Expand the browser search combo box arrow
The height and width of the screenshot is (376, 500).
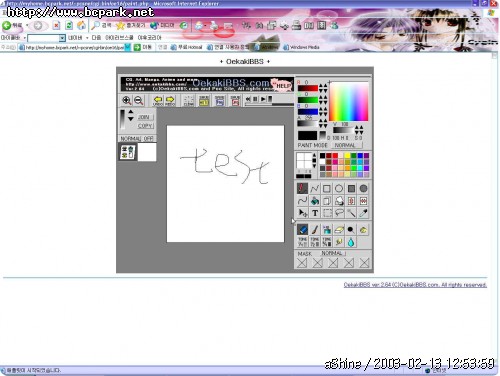coord(62,38)
